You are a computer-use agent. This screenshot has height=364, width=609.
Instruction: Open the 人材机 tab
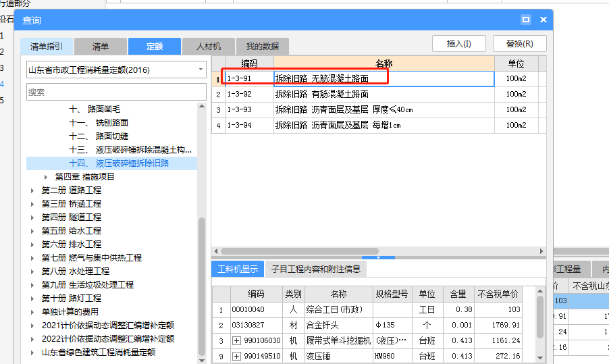(208, 46)
